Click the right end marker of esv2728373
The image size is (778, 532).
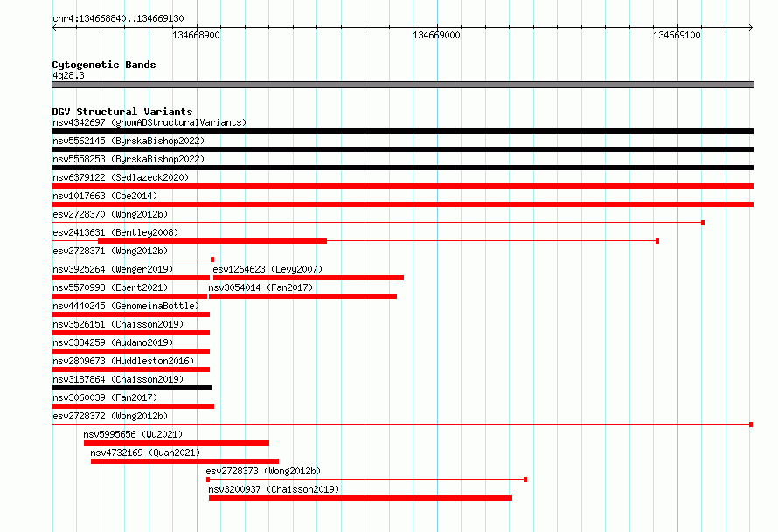click(x=525, y=480)
